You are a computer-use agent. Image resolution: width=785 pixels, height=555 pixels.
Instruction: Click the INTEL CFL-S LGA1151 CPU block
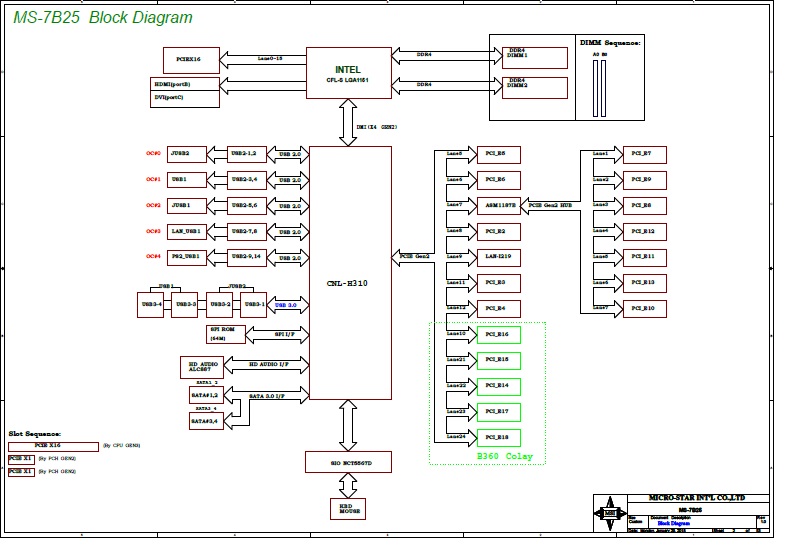347,73
